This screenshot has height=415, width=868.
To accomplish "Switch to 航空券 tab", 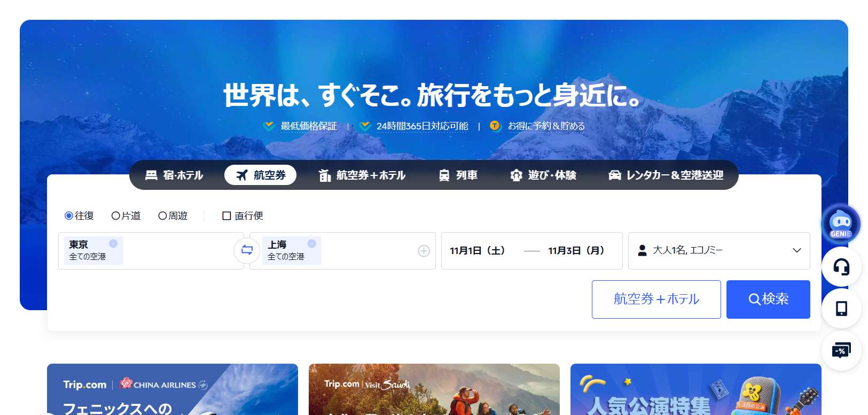I will tap(260, 175).
